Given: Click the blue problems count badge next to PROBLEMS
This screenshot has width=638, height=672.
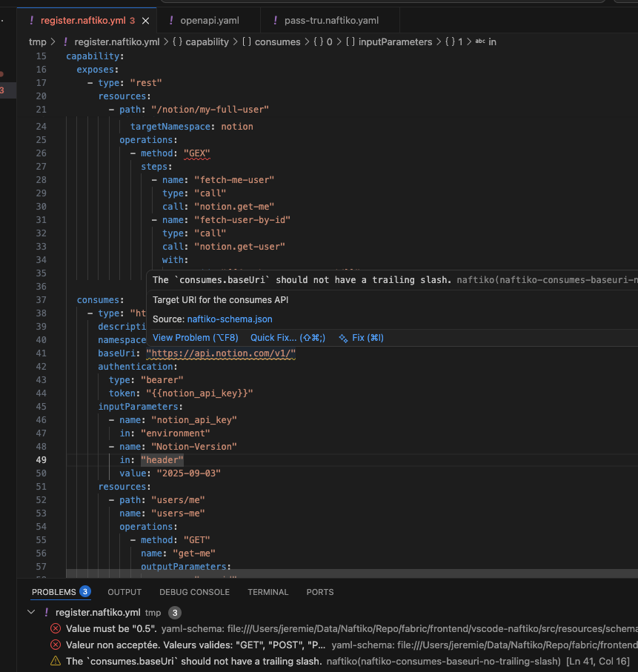Looking at the screenshot, I should tap(84, 591).
